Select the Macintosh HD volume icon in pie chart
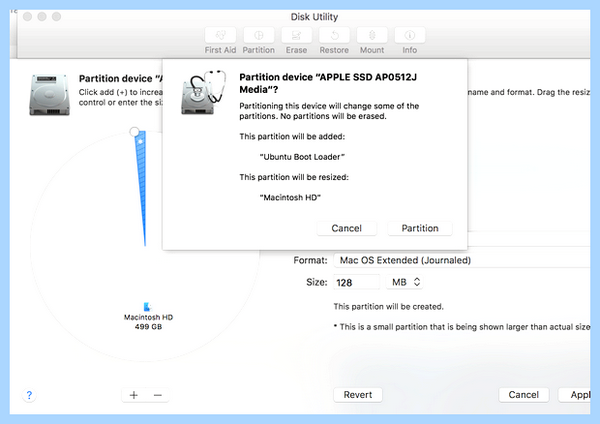The height and width of the screenshot is (424, 600). (147, 307)
